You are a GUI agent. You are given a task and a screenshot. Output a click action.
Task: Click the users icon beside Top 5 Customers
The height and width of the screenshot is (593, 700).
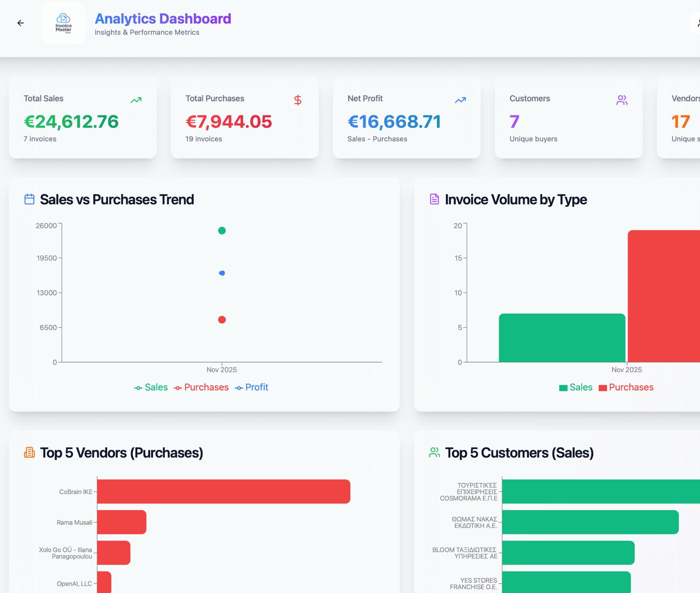(x=434, y=453)
